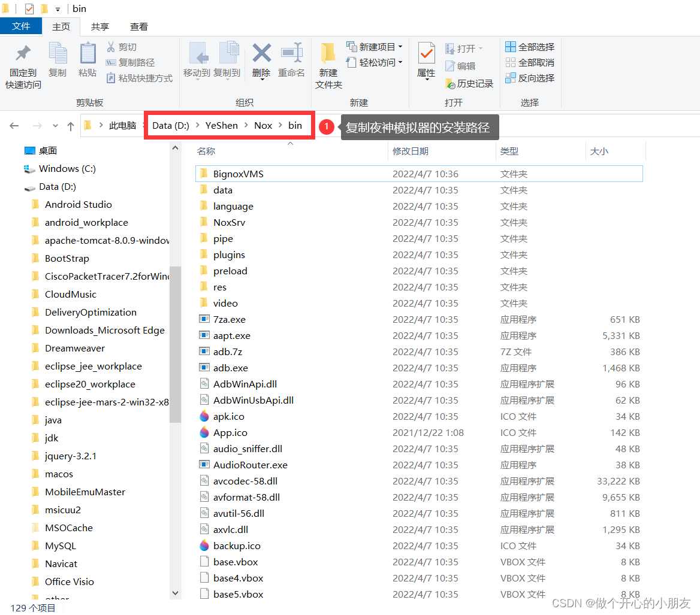Select the plugins folder row
This screenshot has height=615, width=700.
[x=419, y=255]
